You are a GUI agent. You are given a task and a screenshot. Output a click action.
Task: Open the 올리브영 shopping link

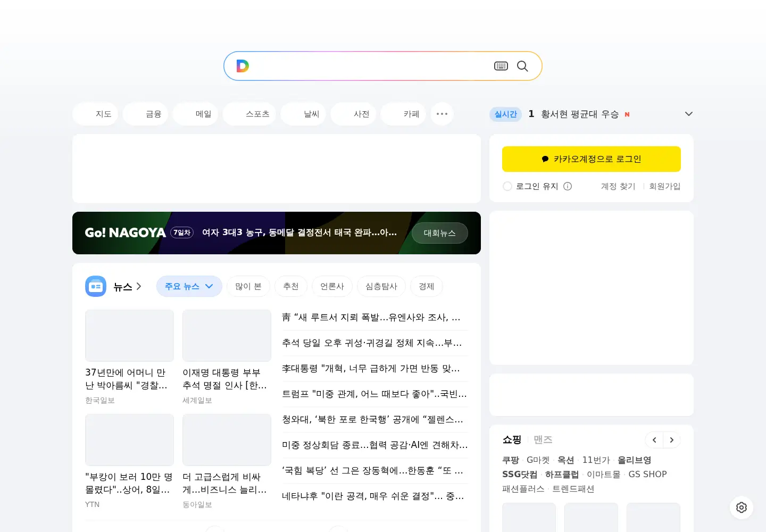coord(634,460)
